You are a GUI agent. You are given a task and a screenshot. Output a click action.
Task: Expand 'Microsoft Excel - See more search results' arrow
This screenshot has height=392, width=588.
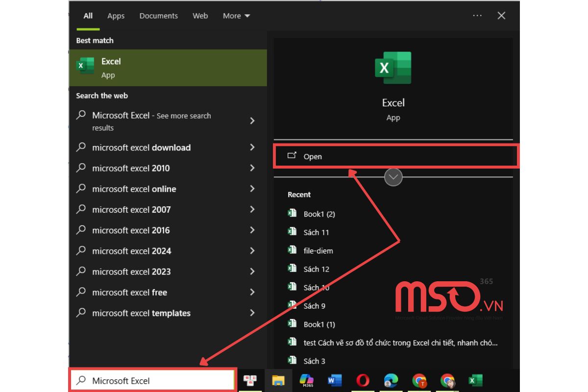coord(252,121)
